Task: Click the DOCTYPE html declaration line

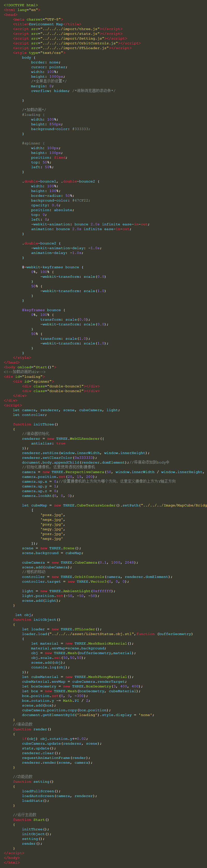Action: click(21, 5)
